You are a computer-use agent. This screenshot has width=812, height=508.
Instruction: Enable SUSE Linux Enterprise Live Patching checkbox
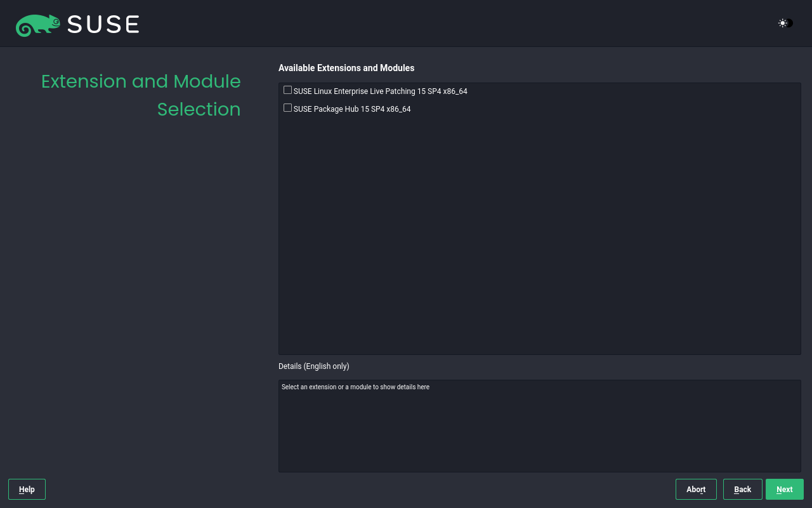pos(287,90)
